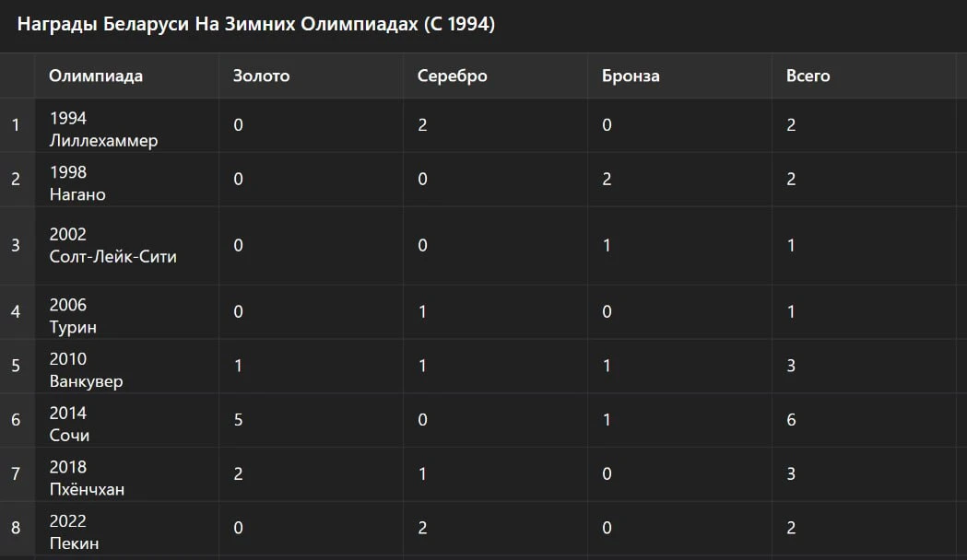Select row number 3
This screenshot has width=967, height=560.
[x=16, y=245]
